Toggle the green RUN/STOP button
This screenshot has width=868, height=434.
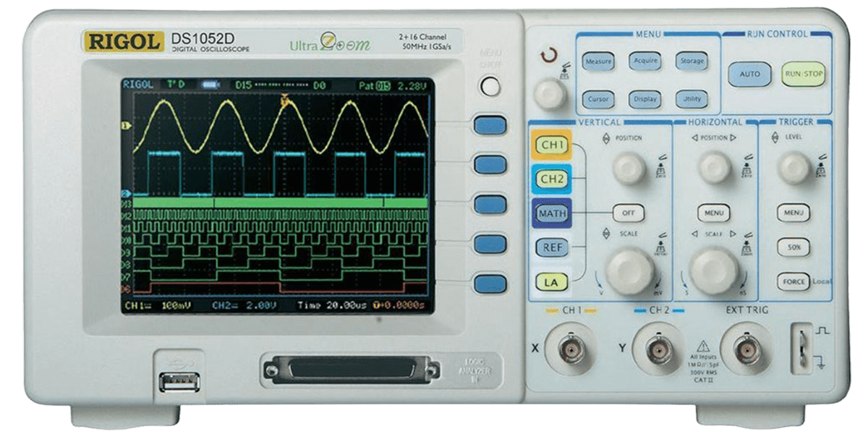tap(803, 73)
